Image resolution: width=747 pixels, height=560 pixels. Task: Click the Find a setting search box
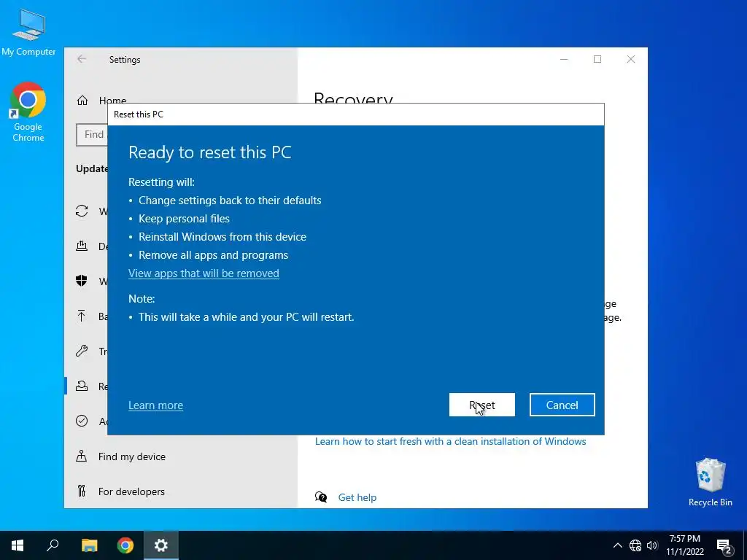tap(92, 135)
